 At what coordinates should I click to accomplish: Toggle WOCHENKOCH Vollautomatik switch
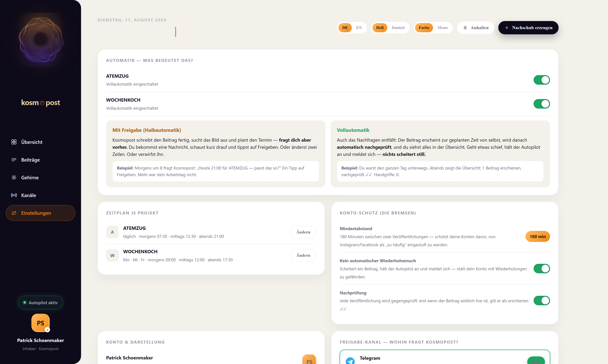click(541, 104)
